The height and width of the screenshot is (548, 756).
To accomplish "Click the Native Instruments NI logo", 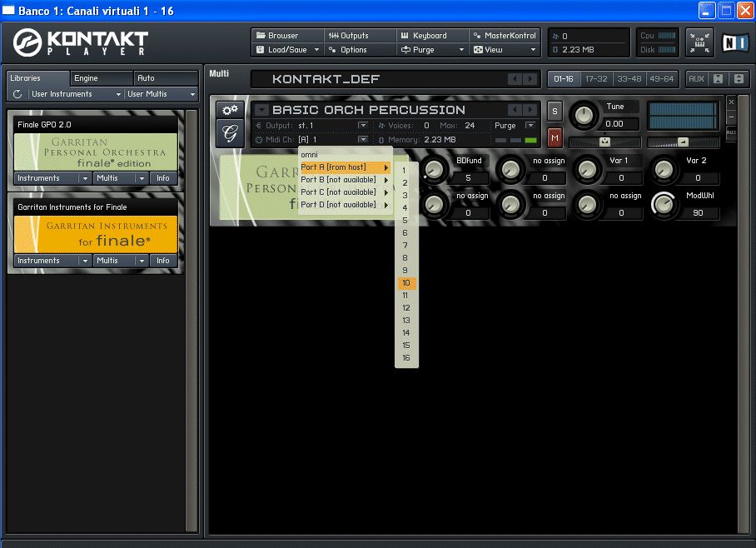I will (735, 43).
